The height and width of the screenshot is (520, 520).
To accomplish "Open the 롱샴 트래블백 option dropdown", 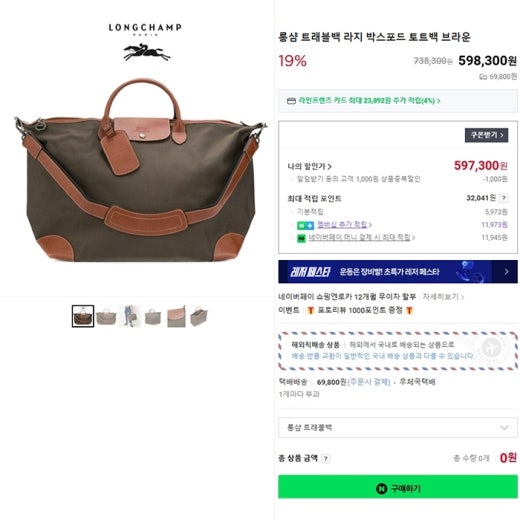I will pyautogui.click(x=398, y=427).
